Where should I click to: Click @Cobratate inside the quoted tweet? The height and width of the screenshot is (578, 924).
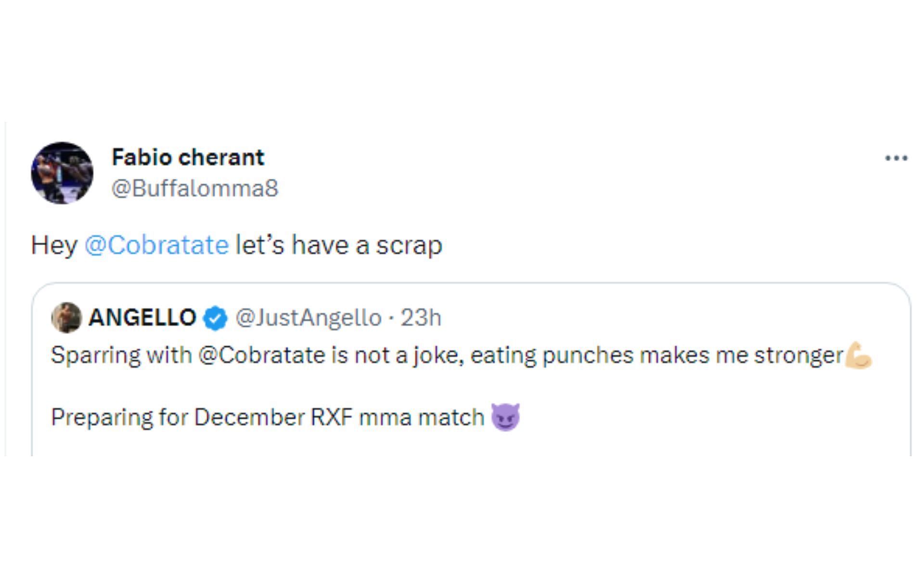261,355
